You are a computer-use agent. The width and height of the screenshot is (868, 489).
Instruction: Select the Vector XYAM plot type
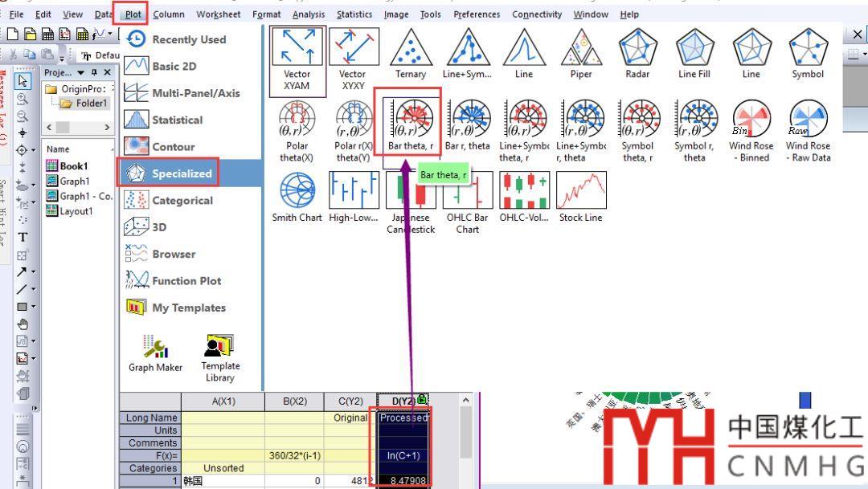pos(298,59)
